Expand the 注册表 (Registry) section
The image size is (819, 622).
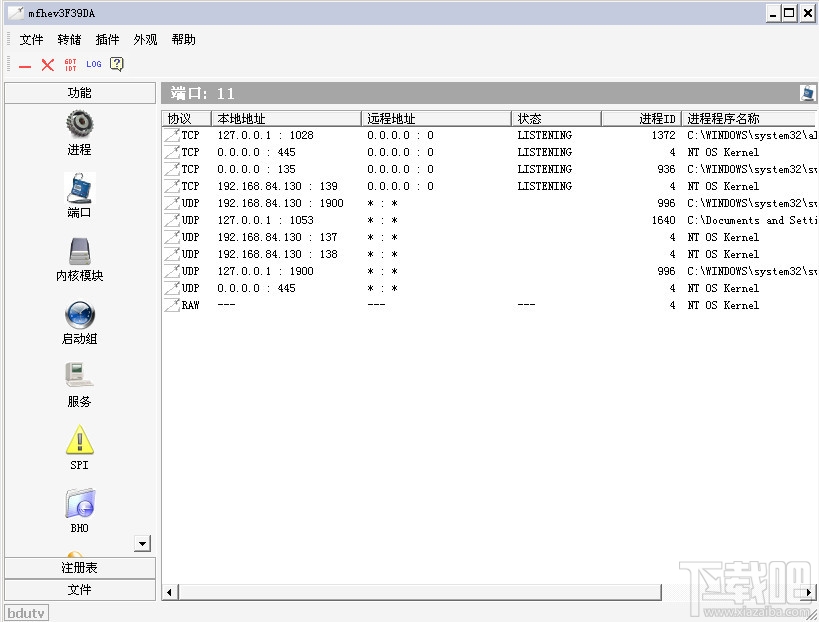tap(79, 567)
